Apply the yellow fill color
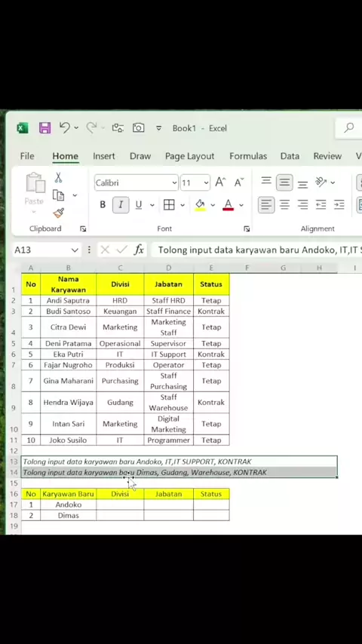Image resolution: width=362 pixels, height=644 pixels. (x=200, y=204)
